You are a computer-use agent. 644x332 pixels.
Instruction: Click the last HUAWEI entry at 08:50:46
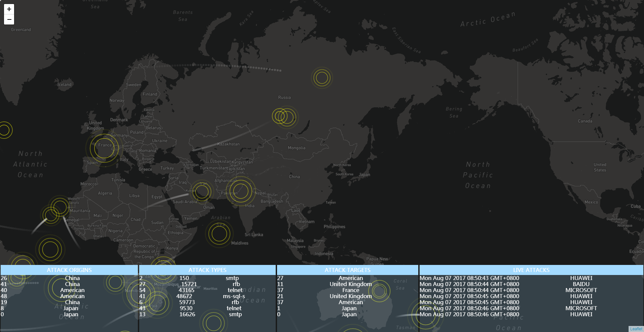coord(531,314)
